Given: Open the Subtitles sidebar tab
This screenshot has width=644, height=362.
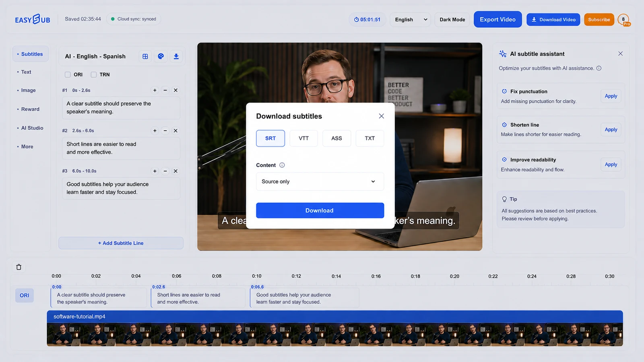Looking at the screenshot, I should 31,54.
